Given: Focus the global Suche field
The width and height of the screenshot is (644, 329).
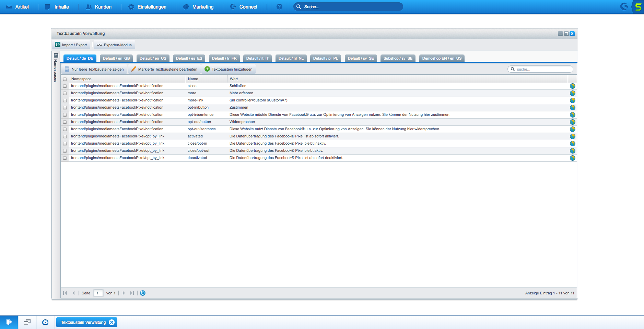Looking at the screenshot, I should pyautogui.click(x=348, y=7).
